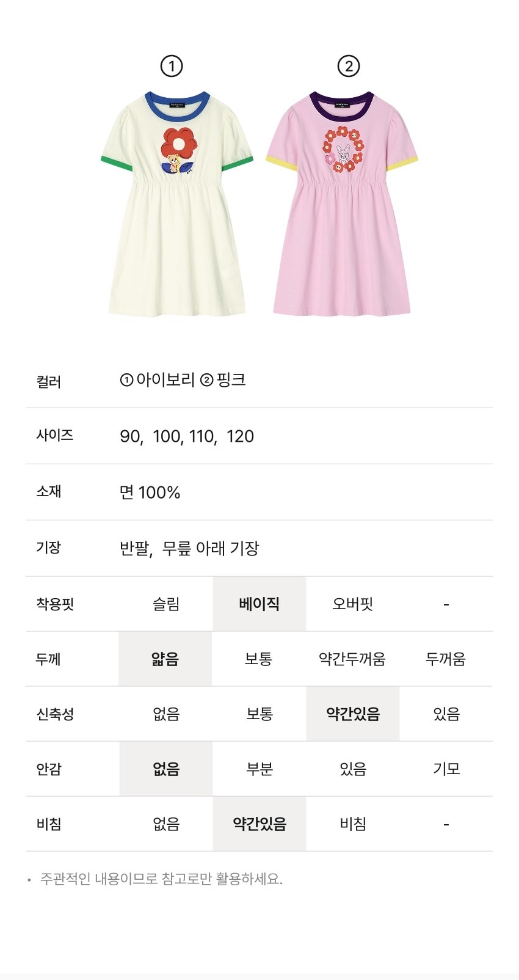Click the 소재 row label
Screen dimensions: 519x980
pos(49,492)
